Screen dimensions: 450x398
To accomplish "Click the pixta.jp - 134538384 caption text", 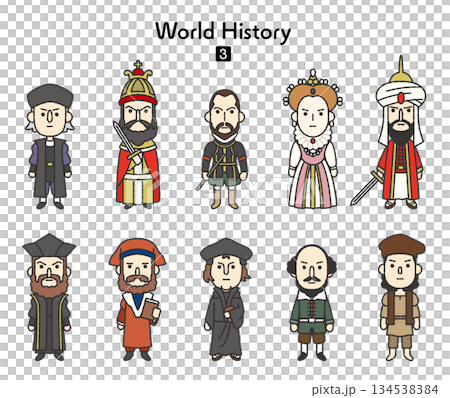I will (375, 389).
